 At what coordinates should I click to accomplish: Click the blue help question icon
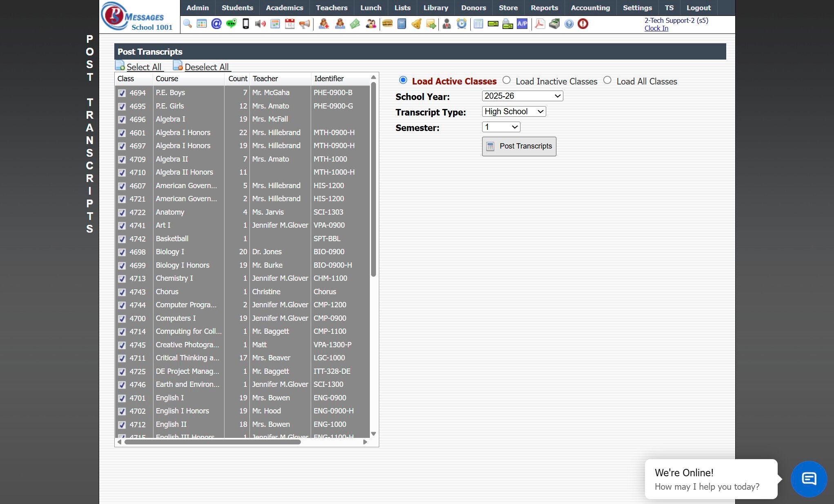569,24
